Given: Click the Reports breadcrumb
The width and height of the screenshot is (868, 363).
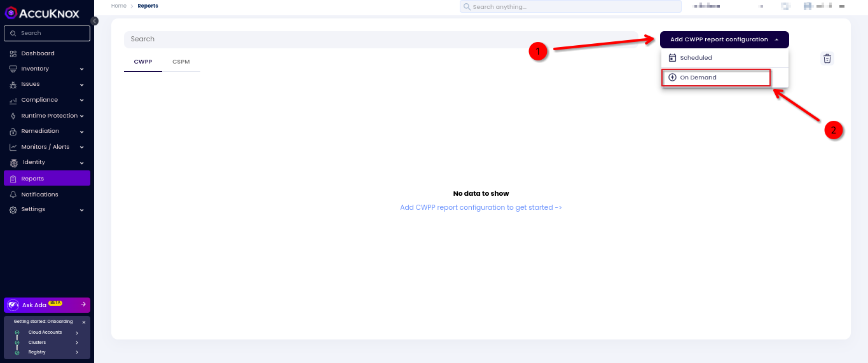Looking at the screenshot, I should pos(148,6).
